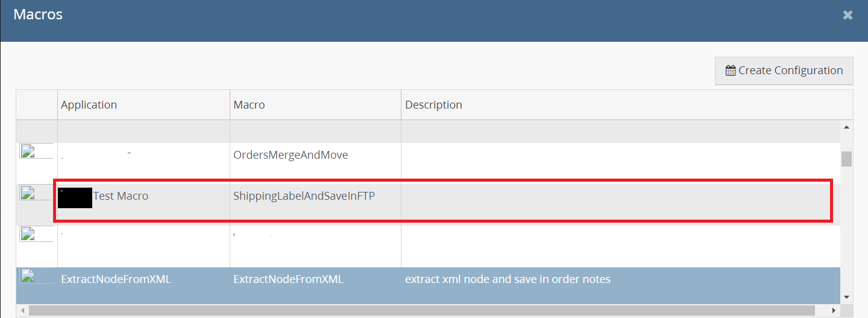The image size is (868, 318).
Task: Click the Create Configuration button
Action: [x=784, y=71]
